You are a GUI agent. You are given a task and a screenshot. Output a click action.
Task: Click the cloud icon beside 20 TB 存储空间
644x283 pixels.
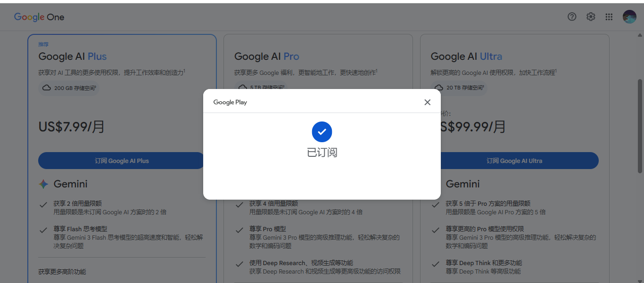point(439,88)
